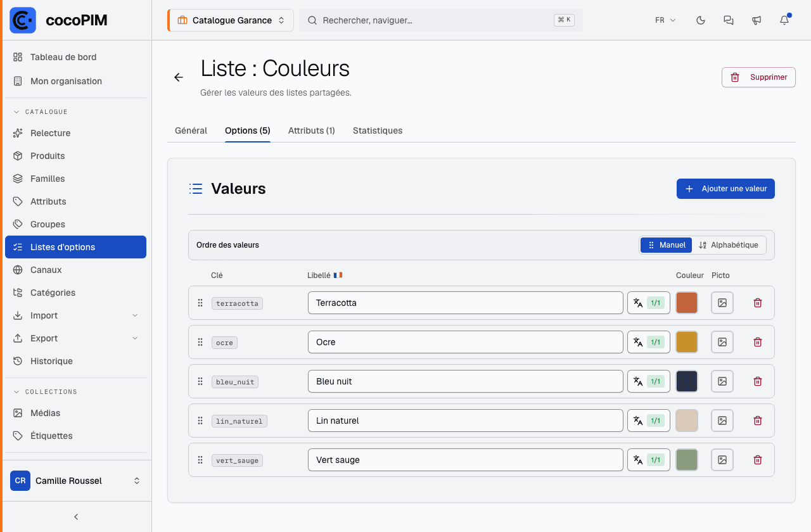Open the Ocre color swatch
Image resolution: width=811 pixels, height=532 pixels.
[x=687, y=342]
